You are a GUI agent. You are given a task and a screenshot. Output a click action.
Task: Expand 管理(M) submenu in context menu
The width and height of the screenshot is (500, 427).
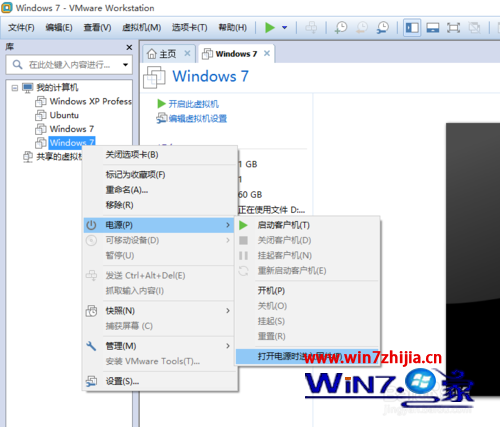tap(160, 346)
